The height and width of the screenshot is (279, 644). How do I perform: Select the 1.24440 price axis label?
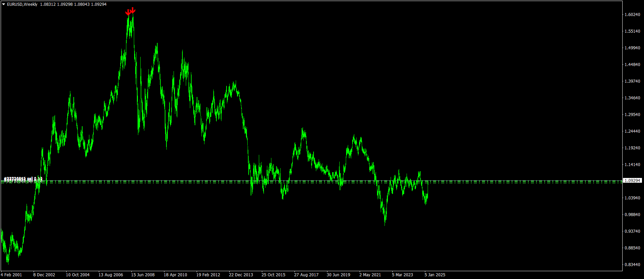coord(632,131)
